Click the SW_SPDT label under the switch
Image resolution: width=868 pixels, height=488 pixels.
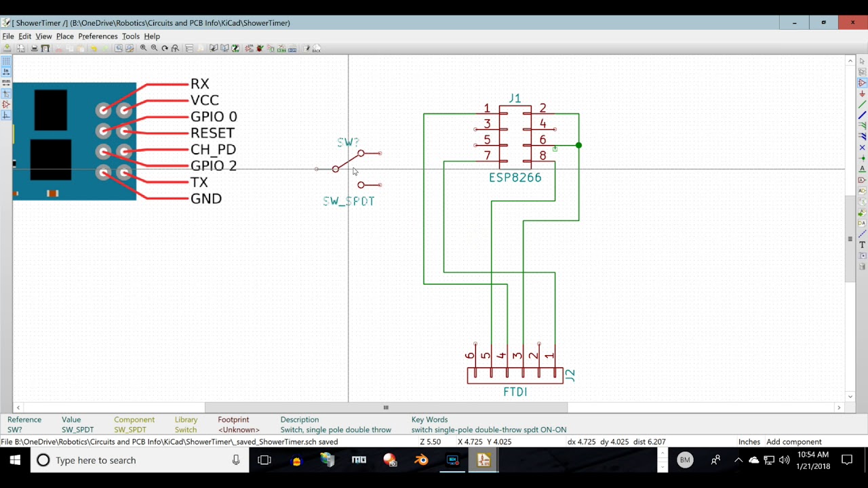[x=349, y=201]
